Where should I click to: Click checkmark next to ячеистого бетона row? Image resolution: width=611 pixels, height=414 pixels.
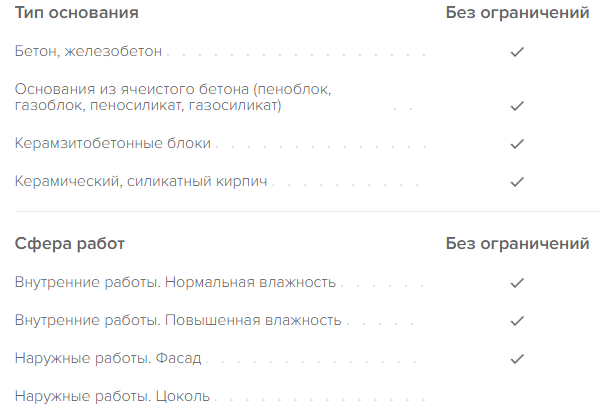click(517, 105)
